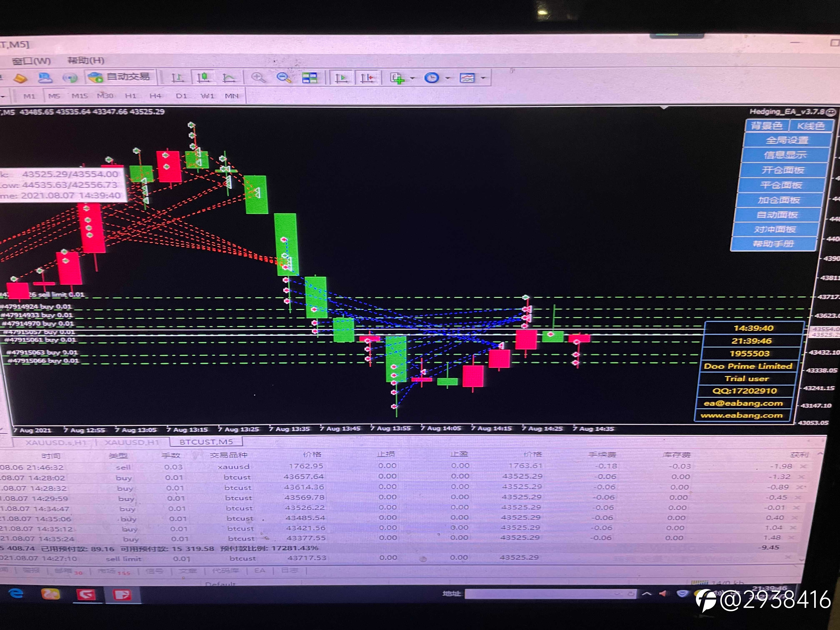Click the www.eabang.com link
The height and width of the screenshot is (630, 840).
point(741,415)
